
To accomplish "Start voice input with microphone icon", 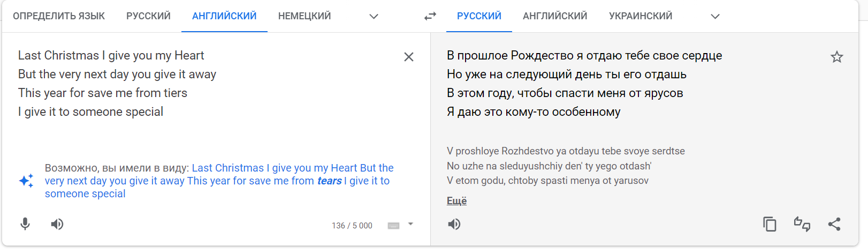I will tap(25, 224).
